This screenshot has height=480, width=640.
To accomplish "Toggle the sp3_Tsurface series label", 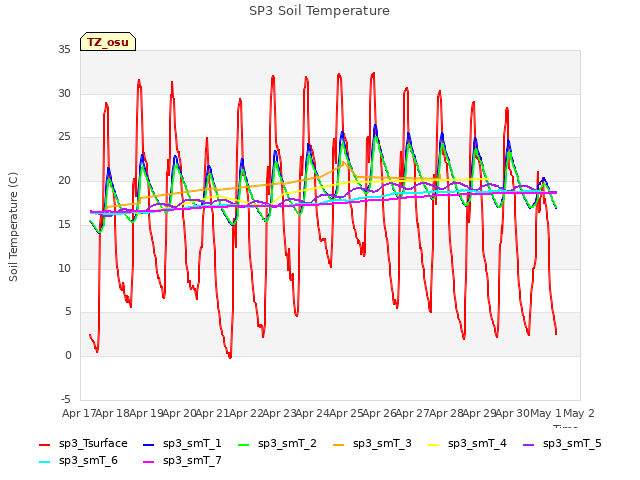I will [x=93, y=444].
